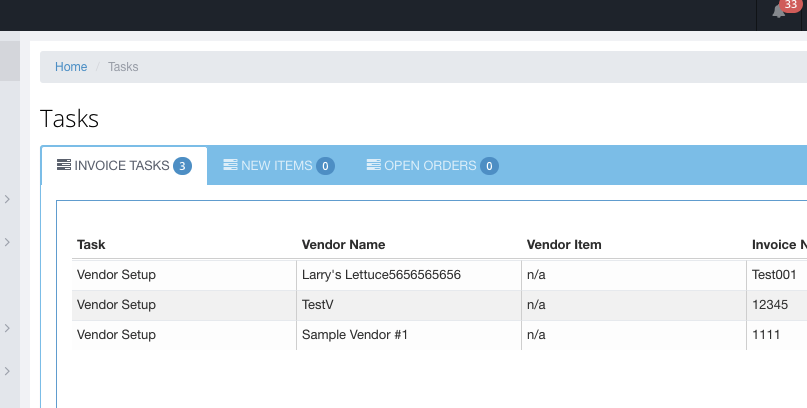The height and width of the screenshot is (408, 807).
Task: Expand the bottom sidebar chevron
Action: pyautogui.click(x=7, y=371)
